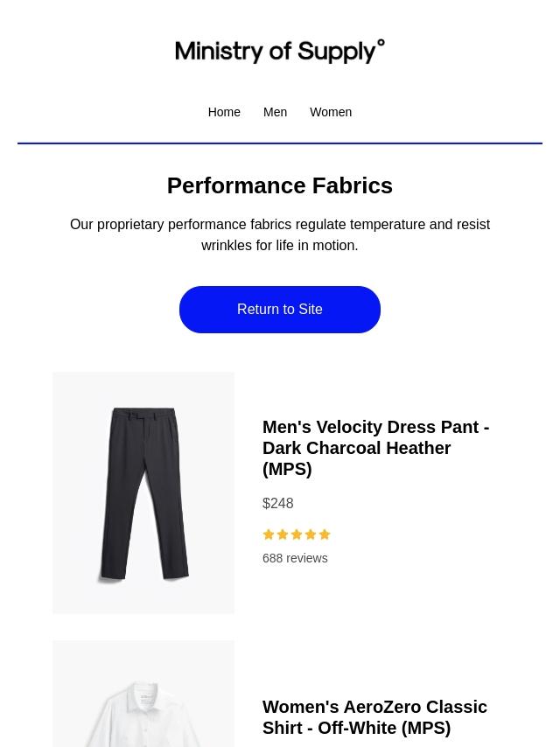
Task: Click the fifth rating star
Action: 325,534
